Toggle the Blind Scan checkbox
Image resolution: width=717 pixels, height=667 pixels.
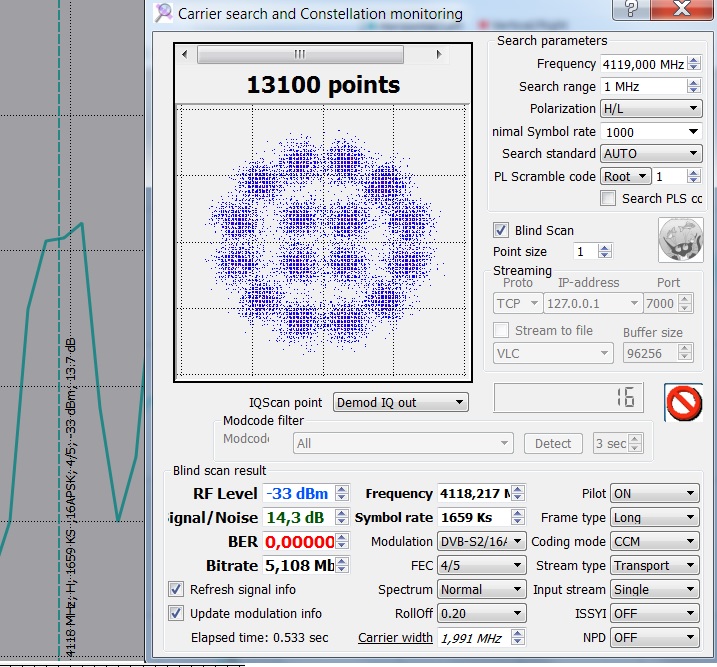pos(501,230)
